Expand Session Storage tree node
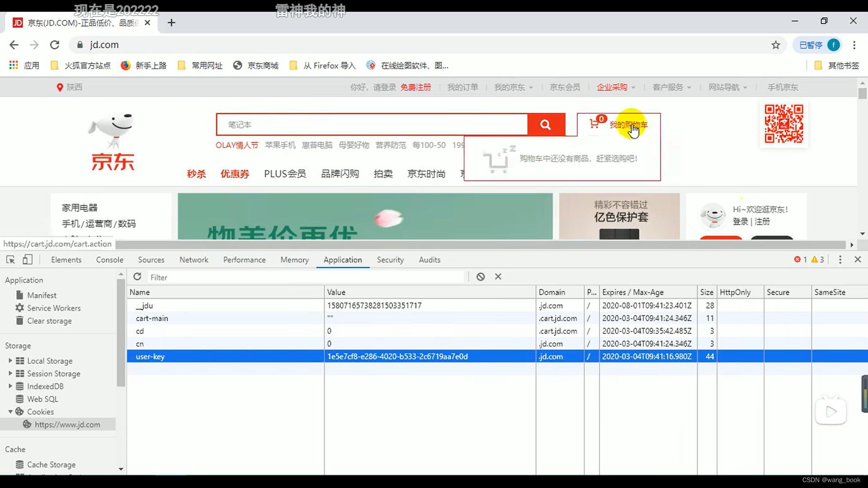The width and height of the screenshot is (868, 488). (10, 373)
